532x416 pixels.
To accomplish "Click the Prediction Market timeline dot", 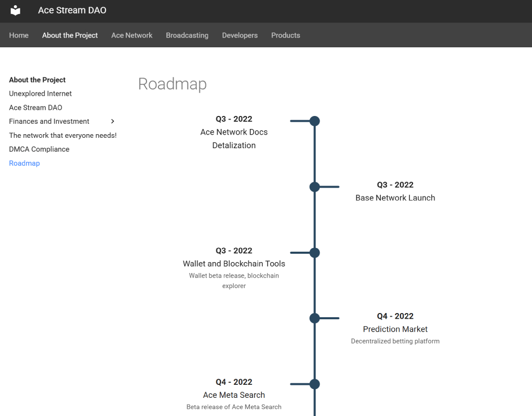I will [x=315, y=318].
